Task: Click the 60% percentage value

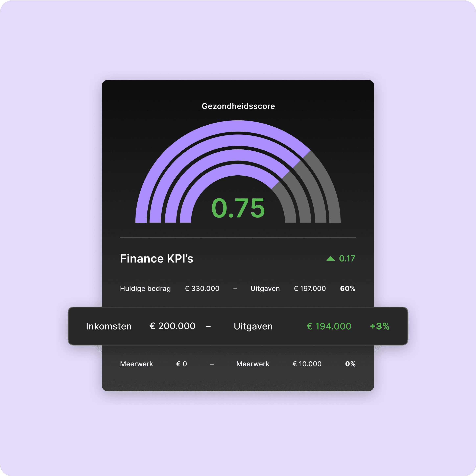Action: coord(348,289)
